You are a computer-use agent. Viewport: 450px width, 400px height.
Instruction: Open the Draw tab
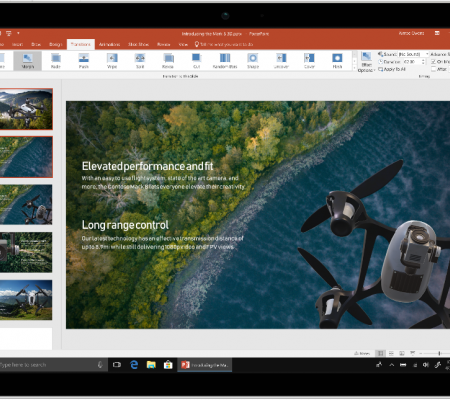36,44
